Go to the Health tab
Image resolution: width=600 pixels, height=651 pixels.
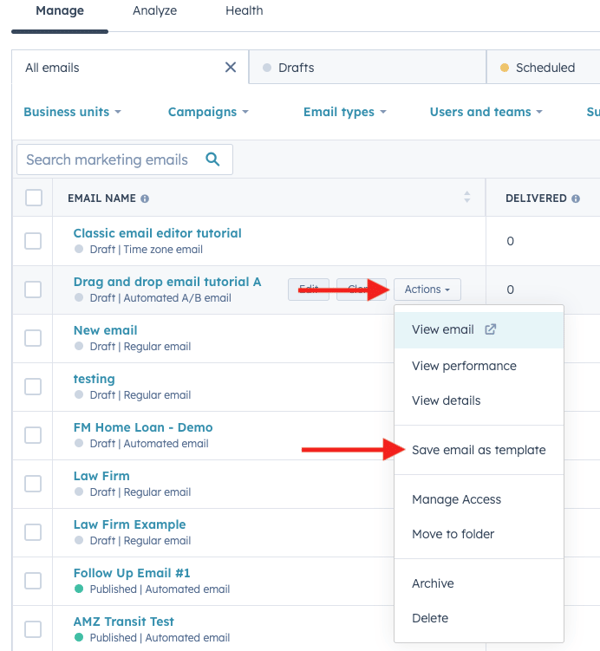click(x=244, y=11)
